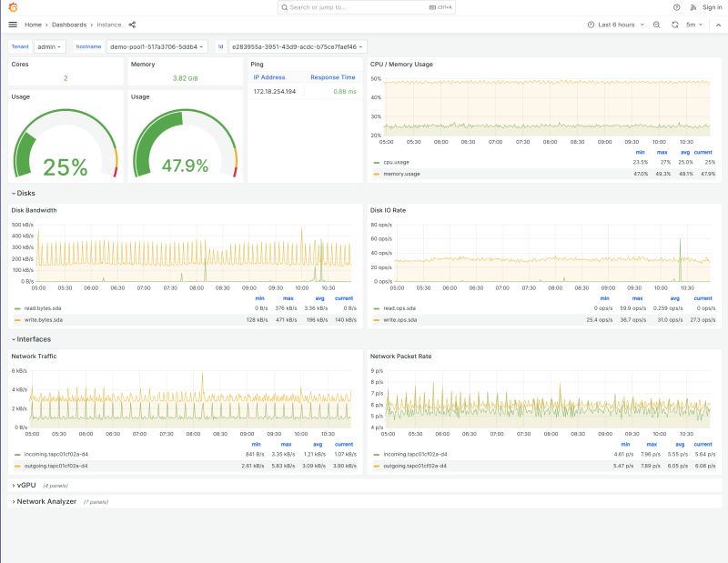
Task: Click the Search or jump to field
Action: 364,7
